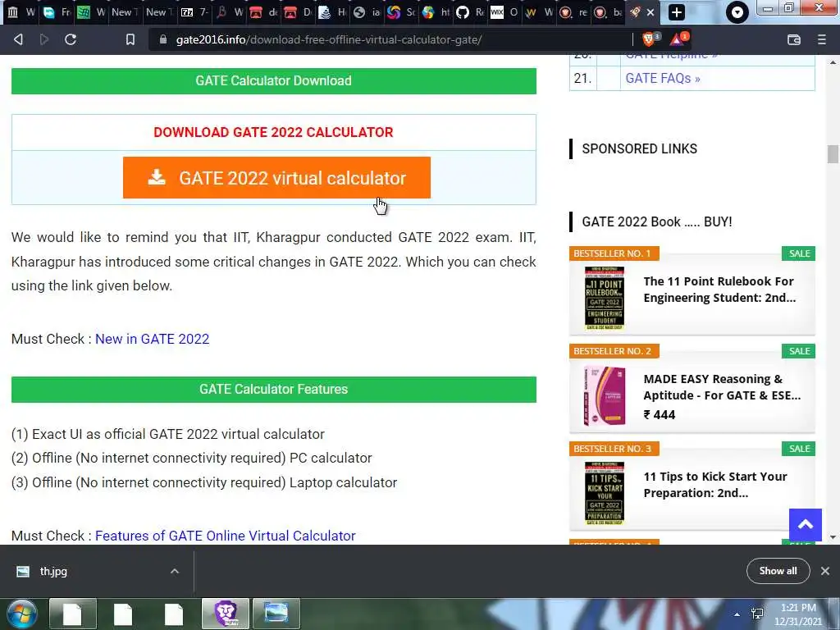840x630 pixels.
Task: Show hidden system tray icons arrow
Action: click(737, 614)
